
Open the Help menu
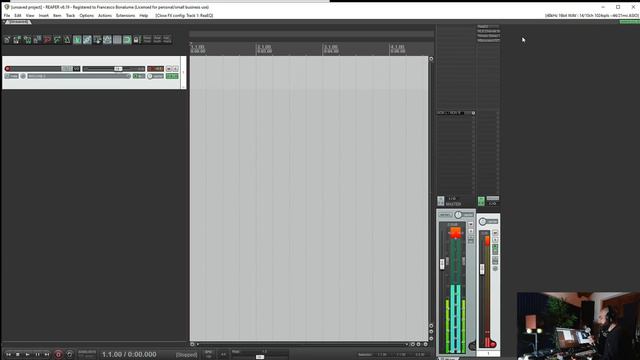[144, 16]
